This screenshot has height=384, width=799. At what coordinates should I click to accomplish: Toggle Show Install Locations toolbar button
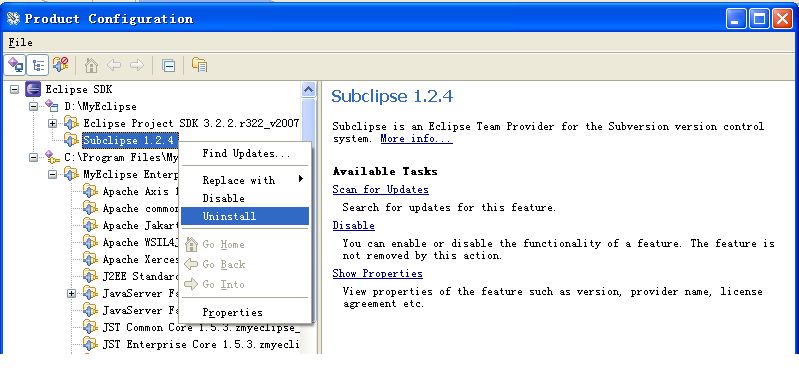(x=15, y=65)
